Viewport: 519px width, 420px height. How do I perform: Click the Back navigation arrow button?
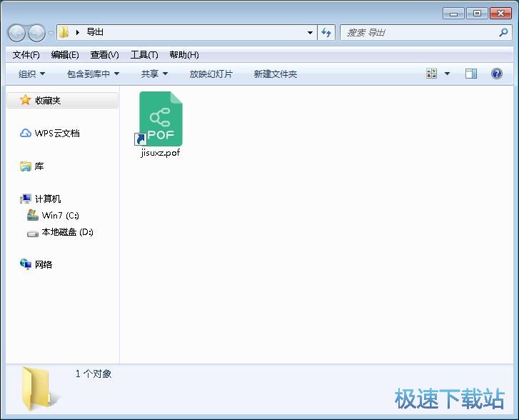pos(16,33)
